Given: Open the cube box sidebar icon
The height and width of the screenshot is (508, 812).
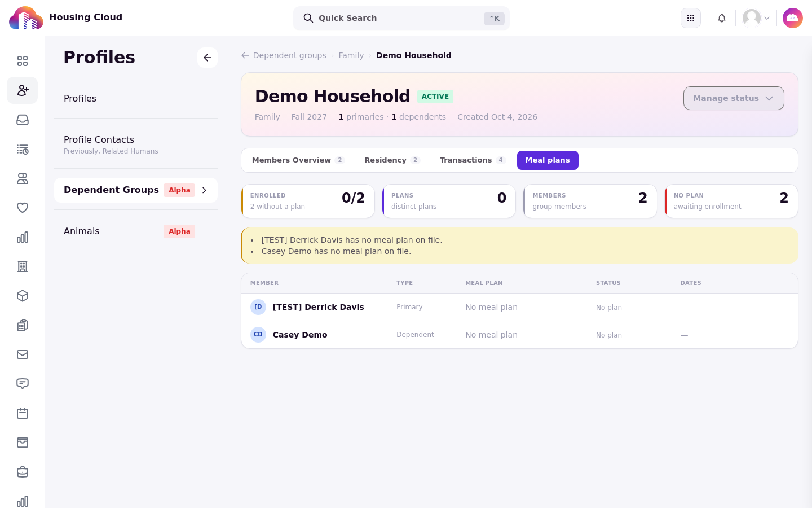Looking at the screenshot, I should coord(23,296).
